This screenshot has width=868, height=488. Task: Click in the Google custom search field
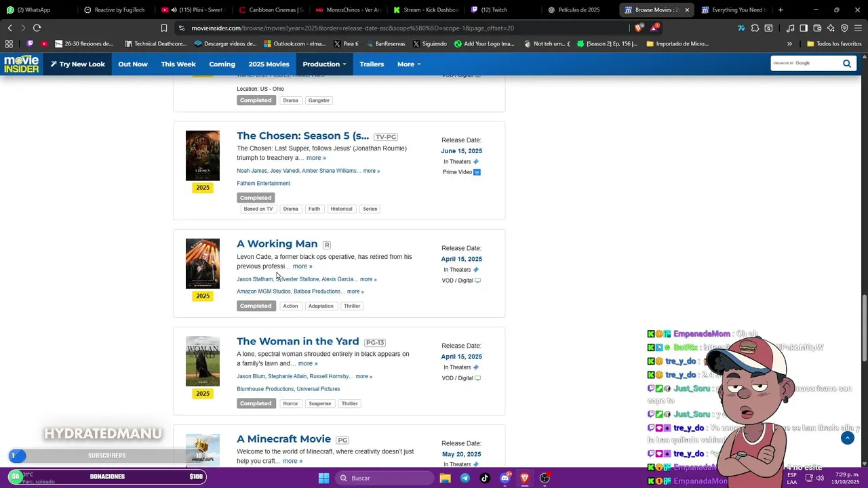pyautogui.click(x=805, y=64)
